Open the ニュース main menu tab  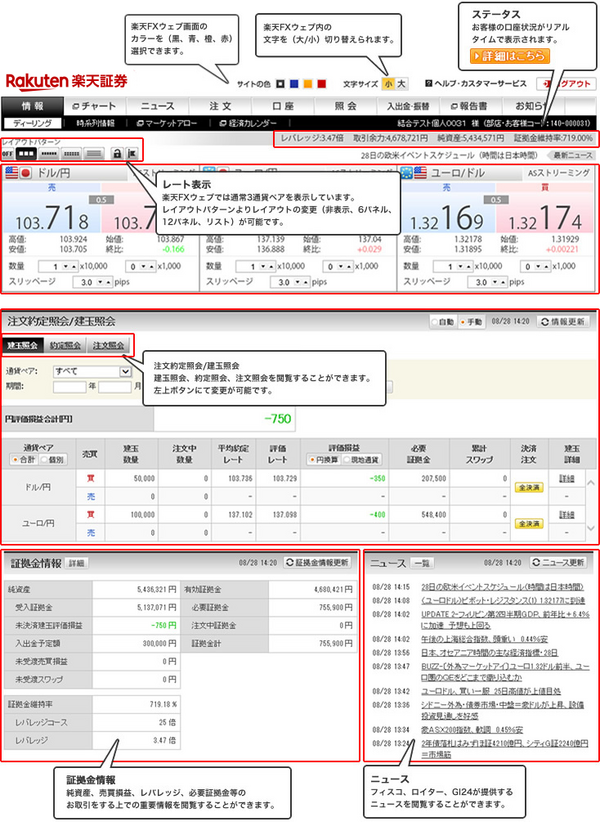(157, 106)
